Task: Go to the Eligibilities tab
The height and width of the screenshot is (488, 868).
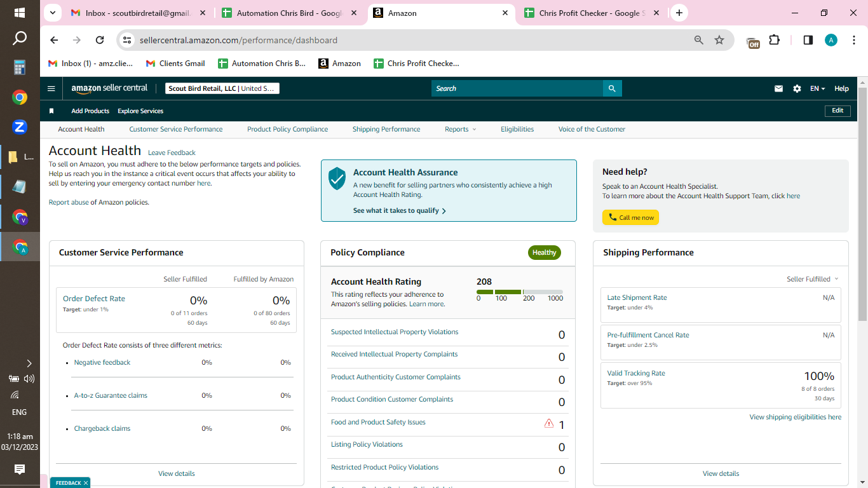Action: coord(517,129)
